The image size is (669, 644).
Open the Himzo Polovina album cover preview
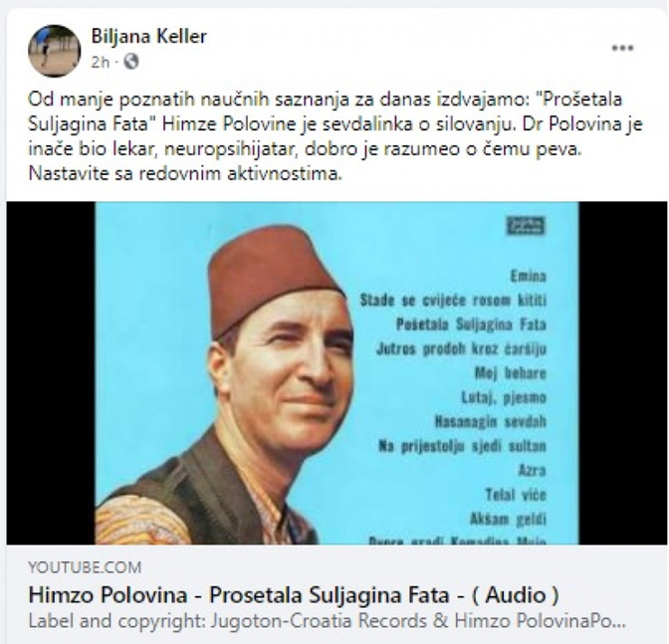pos(336,373)
